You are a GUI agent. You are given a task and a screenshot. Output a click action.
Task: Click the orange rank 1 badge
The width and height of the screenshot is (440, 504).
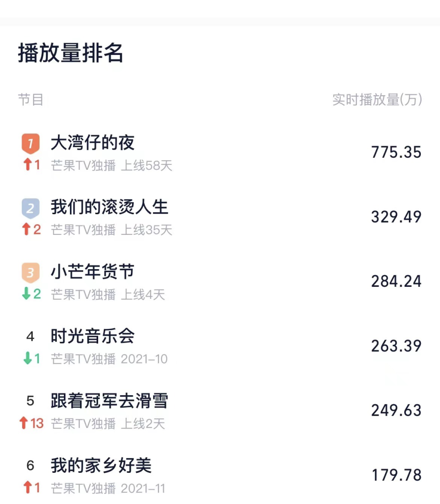coord(31,143)
